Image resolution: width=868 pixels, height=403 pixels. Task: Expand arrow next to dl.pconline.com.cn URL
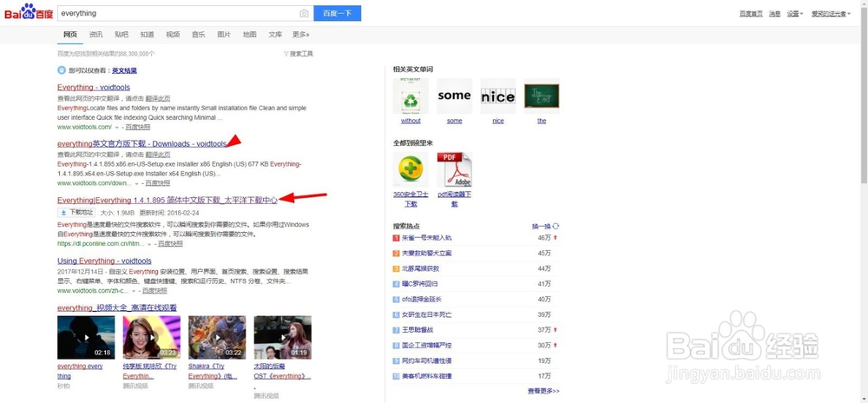pos(149,243)
